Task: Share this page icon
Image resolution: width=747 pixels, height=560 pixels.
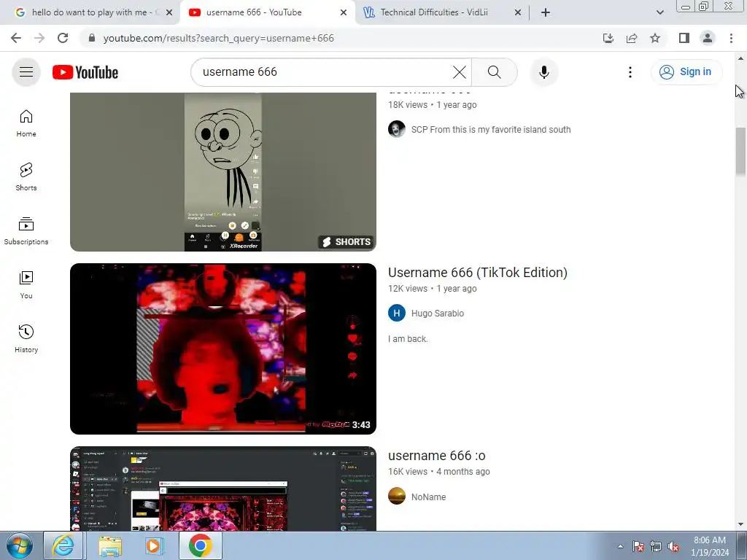Action: click(632, 38)
